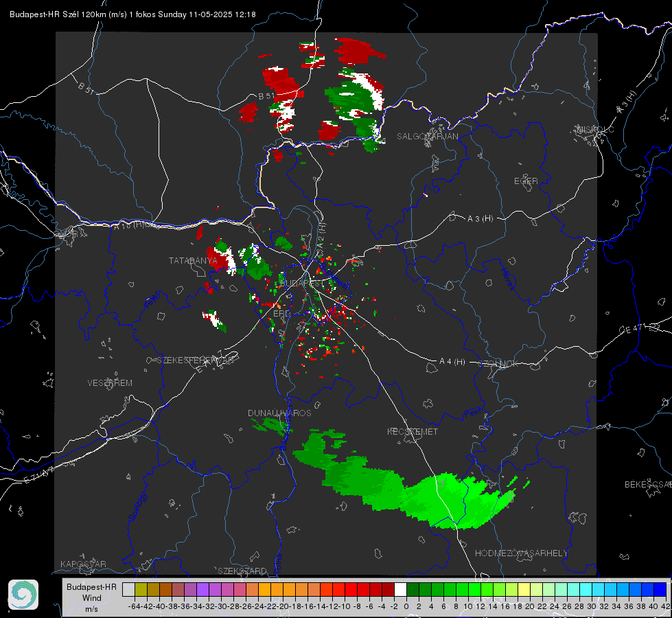The image size is (672, 618).
Task: Pick the cyan 28 to 30 legend swatch
Action: click(x=586, y=589)
